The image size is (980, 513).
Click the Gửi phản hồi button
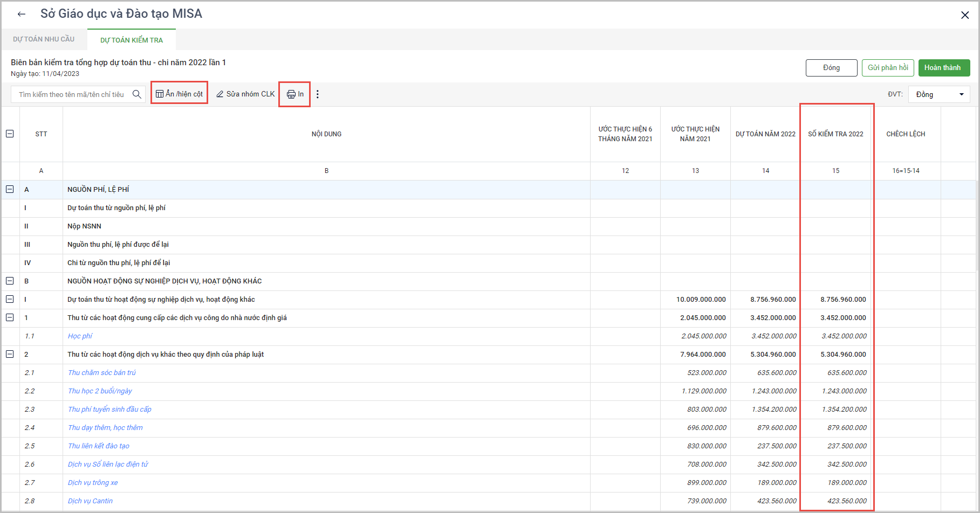(x=887, y=68)
